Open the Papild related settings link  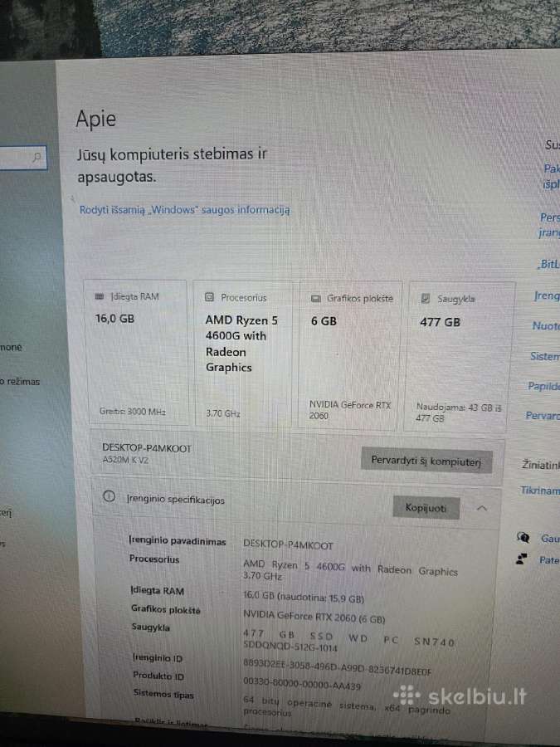click(543, 386)
